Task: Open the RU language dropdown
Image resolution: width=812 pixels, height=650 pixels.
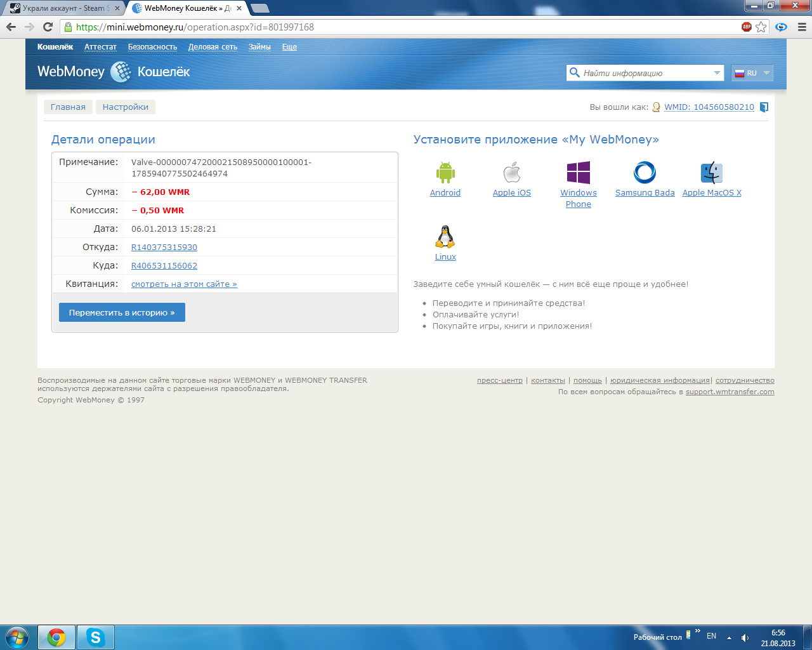Action: point(752,73)
